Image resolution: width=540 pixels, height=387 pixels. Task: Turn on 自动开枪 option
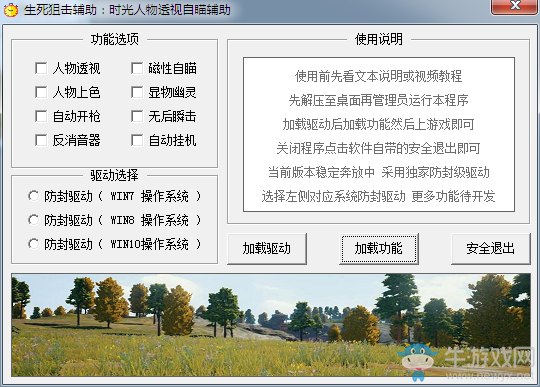point(41,116)
